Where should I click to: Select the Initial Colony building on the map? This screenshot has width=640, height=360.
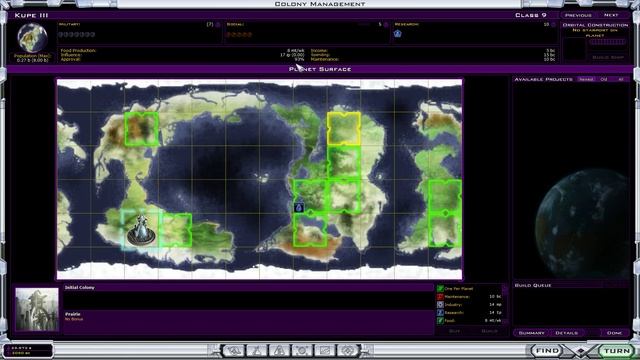pyautogui.click(x=141, y=231)
